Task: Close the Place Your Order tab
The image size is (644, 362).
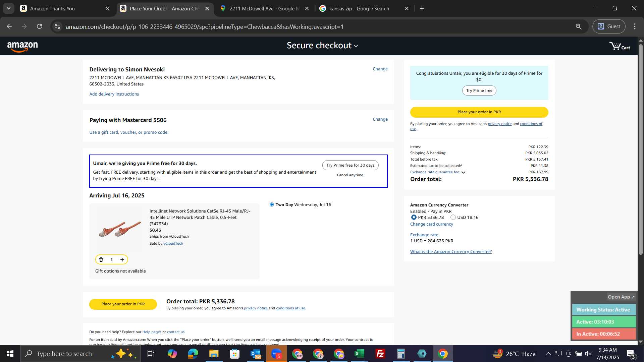Action: [x=207, y=8]
